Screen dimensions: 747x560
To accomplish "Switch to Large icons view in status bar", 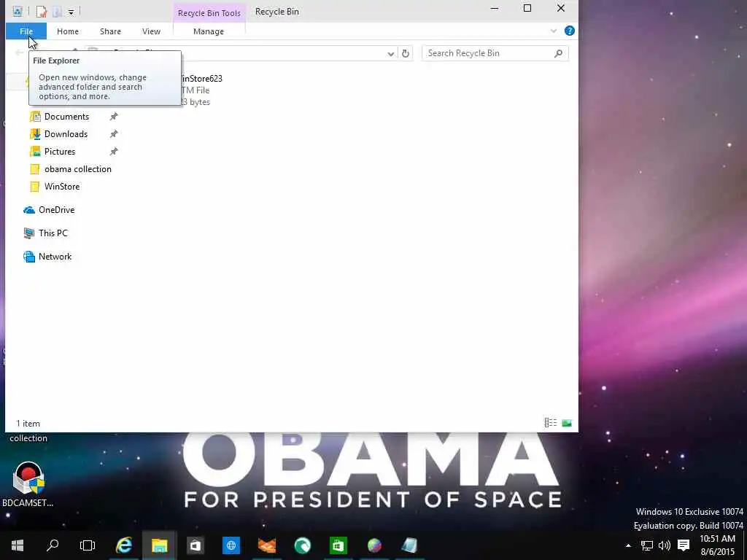I will click(566, 423).
